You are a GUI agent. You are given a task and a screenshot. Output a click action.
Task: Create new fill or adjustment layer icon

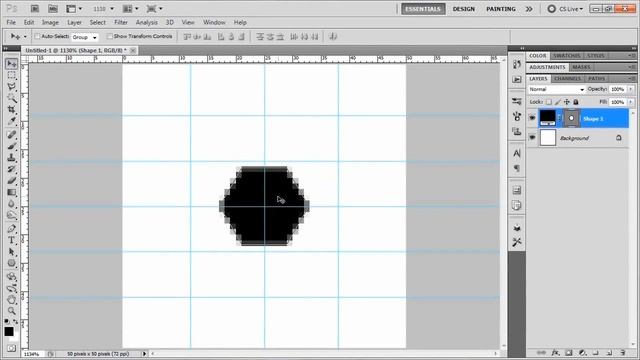point(582,353)
